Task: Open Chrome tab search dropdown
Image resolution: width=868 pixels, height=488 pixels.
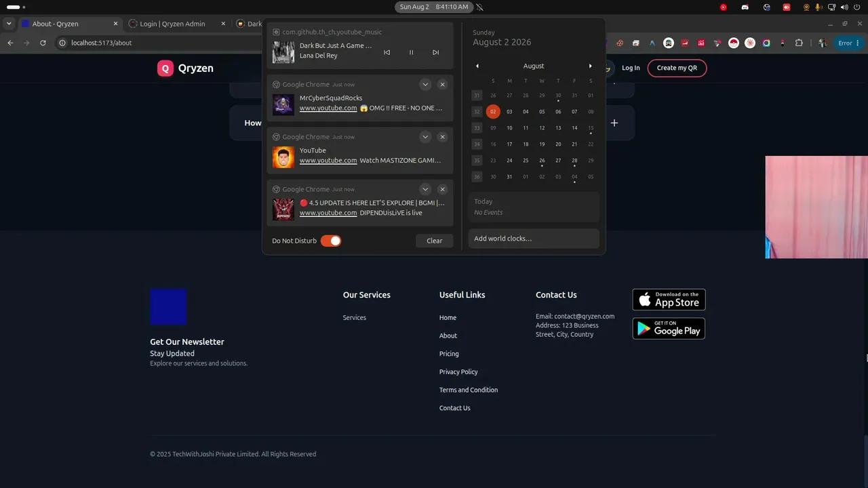Action: click(9, 23)
